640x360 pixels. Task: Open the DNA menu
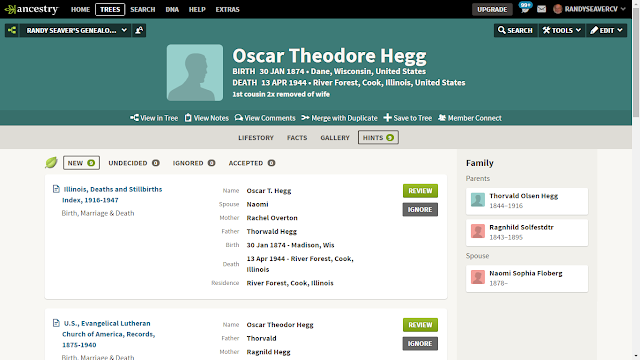(172, 9)
